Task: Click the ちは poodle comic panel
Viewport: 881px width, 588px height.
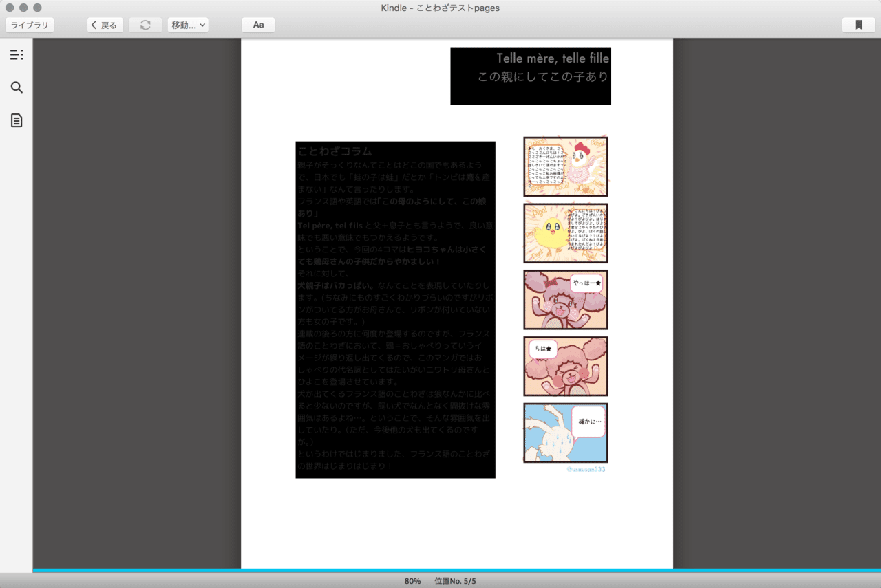Action: (566, 367)
